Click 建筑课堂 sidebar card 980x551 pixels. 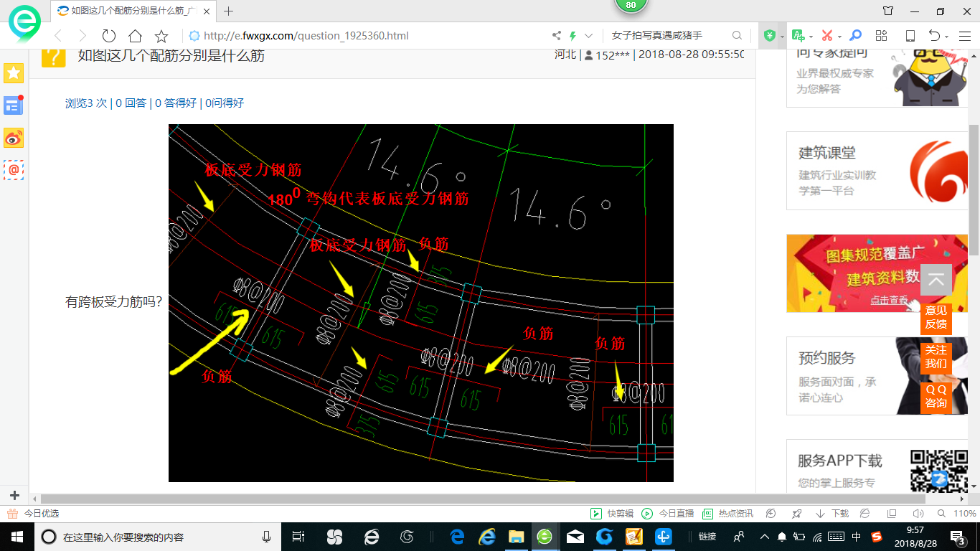[877, 171]
